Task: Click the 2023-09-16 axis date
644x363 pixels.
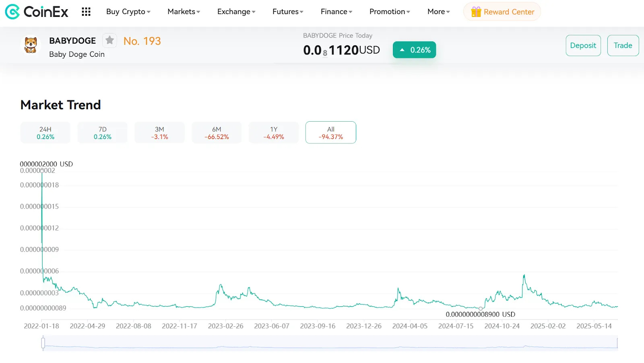Action: click(318, 326)
